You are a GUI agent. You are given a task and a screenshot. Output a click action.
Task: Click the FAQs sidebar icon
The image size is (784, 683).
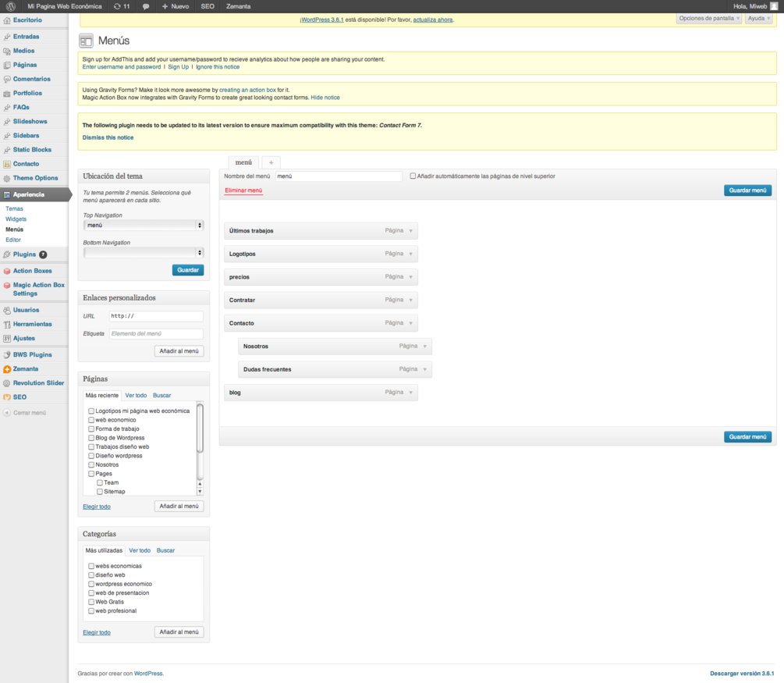[x=7, y=108]
